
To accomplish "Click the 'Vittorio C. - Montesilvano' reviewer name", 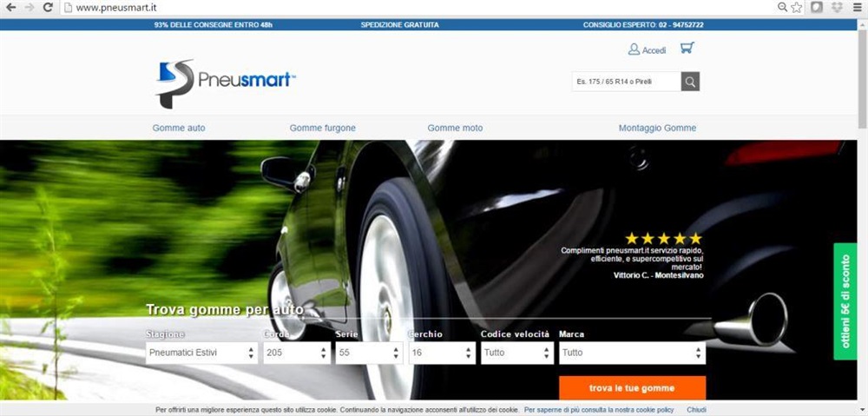I will click(x=659, y=275).
